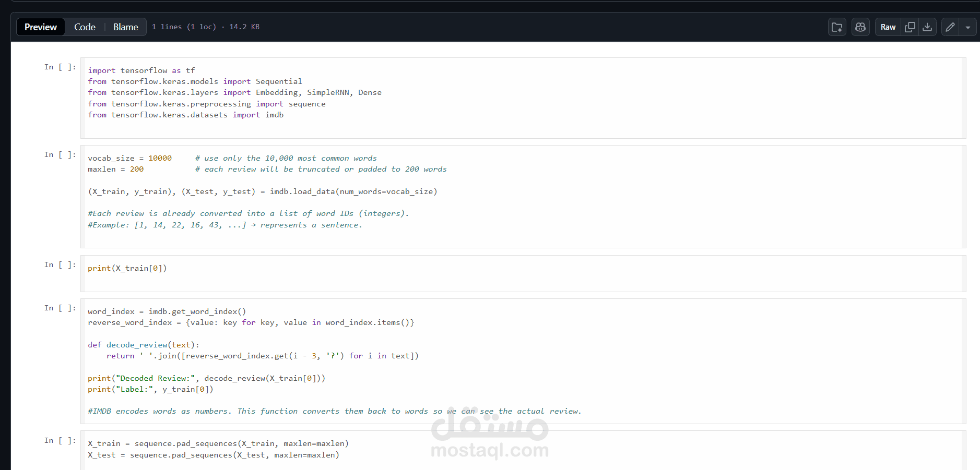Click the comment '#Each review is already converted...'
The image size is (980, 470).
(x=248, y=213)
